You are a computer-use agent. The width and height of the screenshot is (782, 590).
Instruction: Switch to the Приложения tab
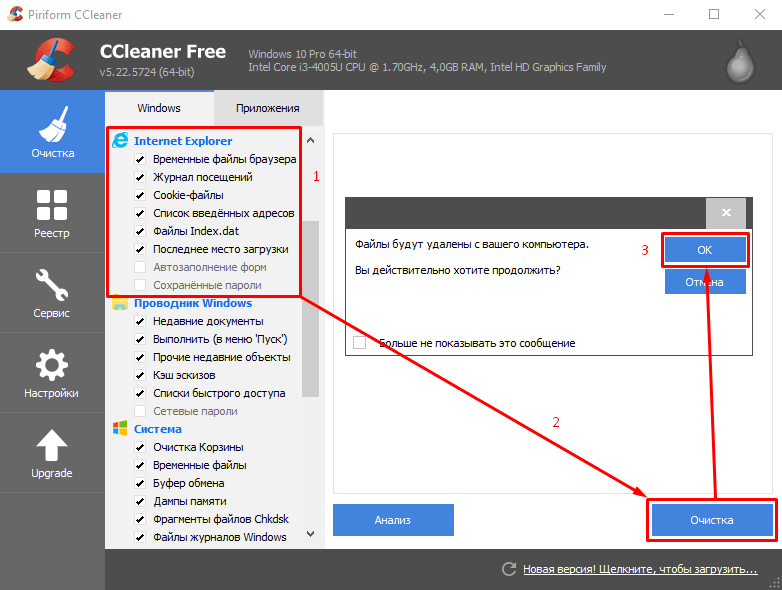[x=268, y=108]
